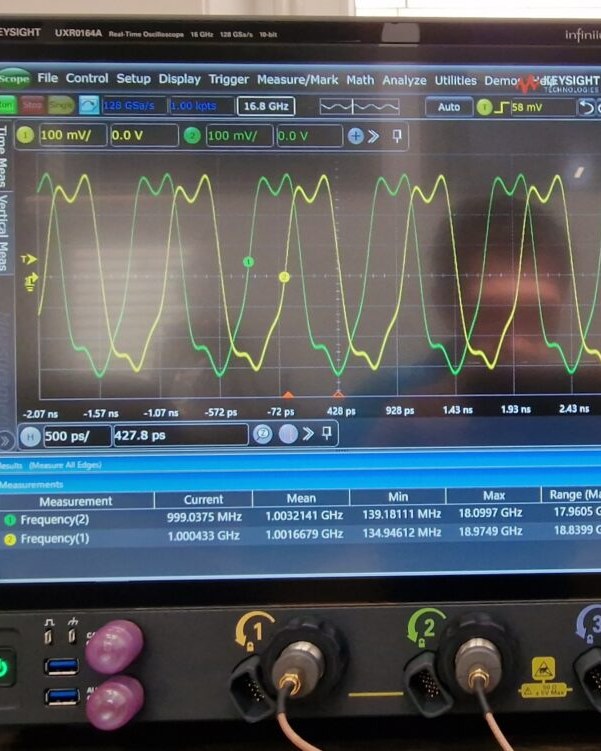This screenshot has width=601, height=751.
Task: Click the pin icon on horizontal toolbar
Action: point(327,433)
